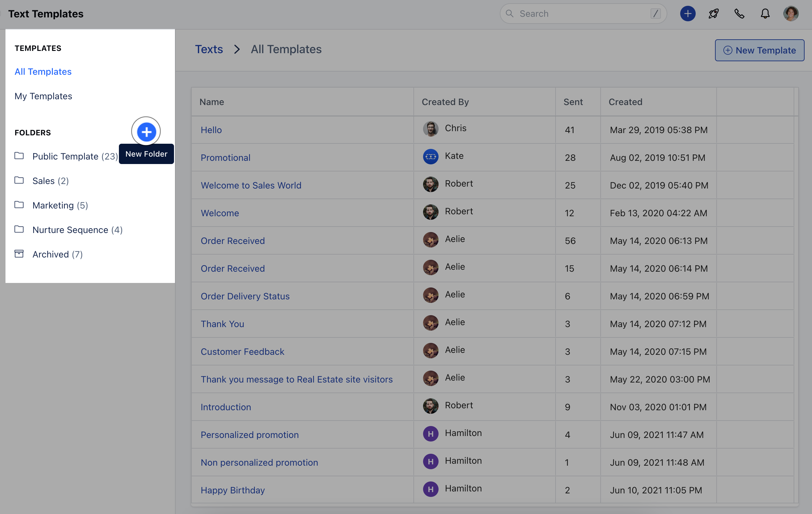Viewport: 812px width, 514px height.
Task: Click the New Template button
Action: pos(759,50)
